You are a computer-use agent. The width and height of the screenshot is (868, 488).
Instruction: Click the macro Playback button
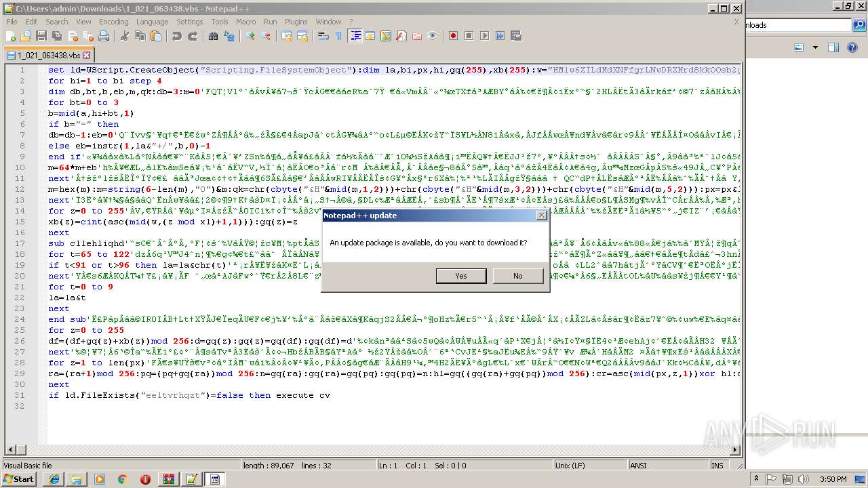pos(484,36)
